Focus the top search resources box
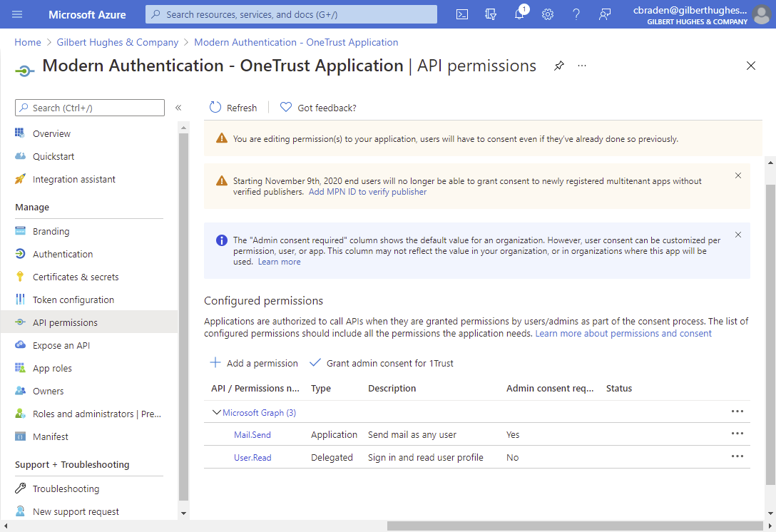 click(x=291, y=14)
